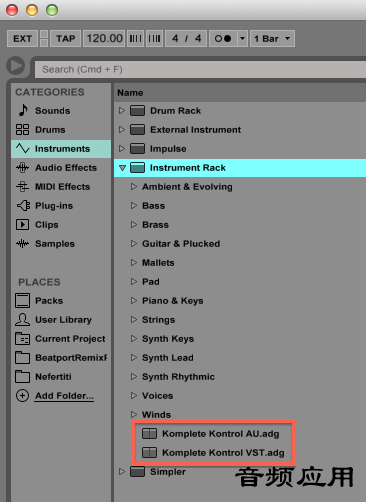Click the TAP tempo button
Screen dimensions: 366x502
coord(65,39)
